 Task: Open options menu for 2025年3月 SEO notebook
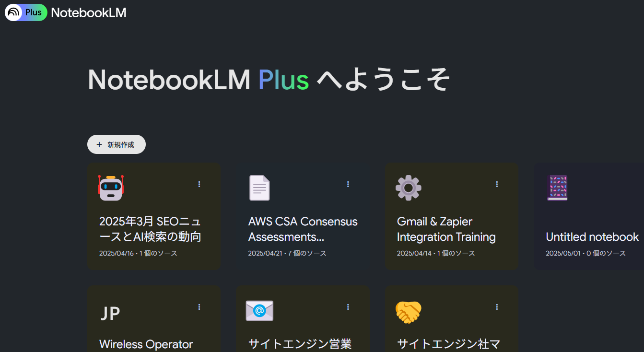(x=199, y=184)
